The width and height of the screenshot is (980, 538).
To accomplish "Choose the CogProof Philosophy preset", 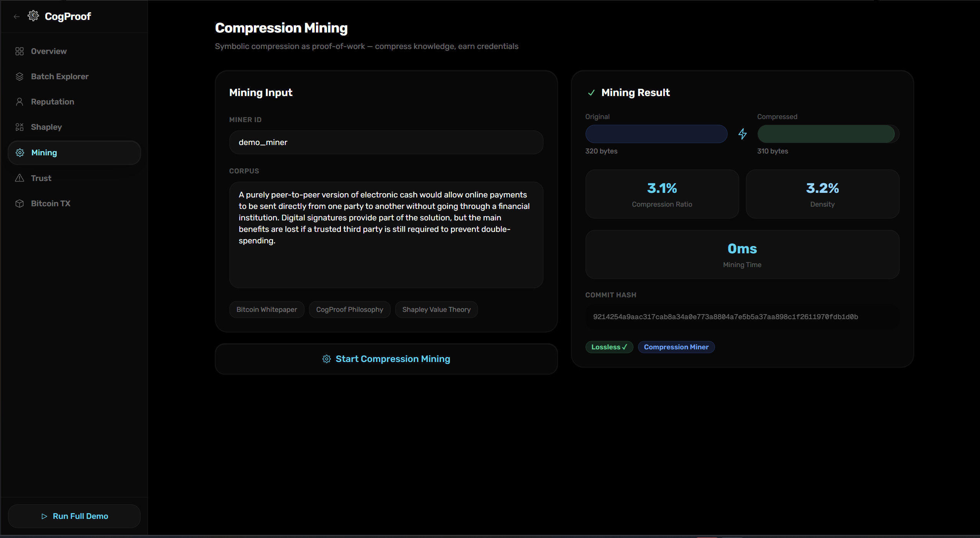I will pos(349,310).
